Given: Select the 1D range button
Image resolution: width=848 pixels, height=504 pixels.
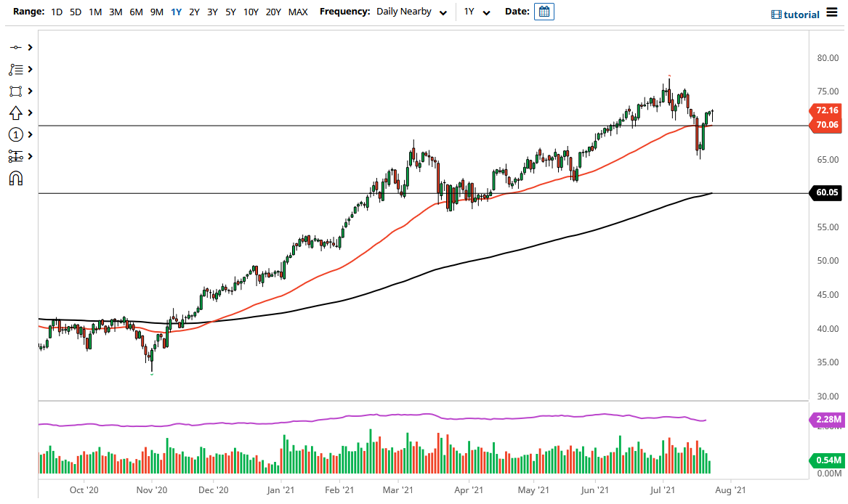Looking at the screenshot, I should [56, 12].
